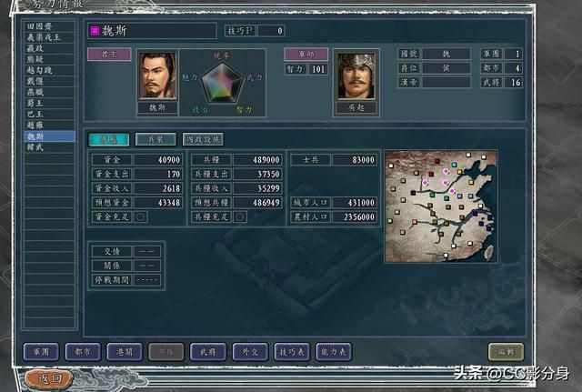
Task: Select 戴偃 in the force list
Action: coord(49,81)
